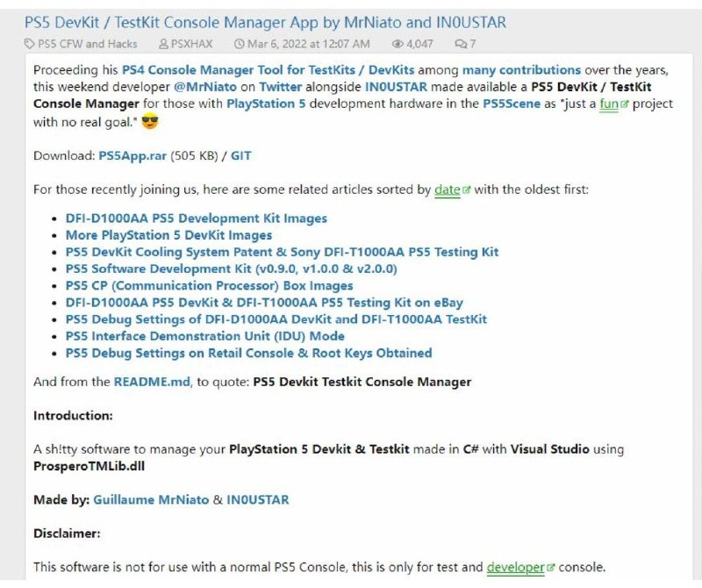
Task: Click the clock icon beside the post date
Action: click(x=240, y=44)
